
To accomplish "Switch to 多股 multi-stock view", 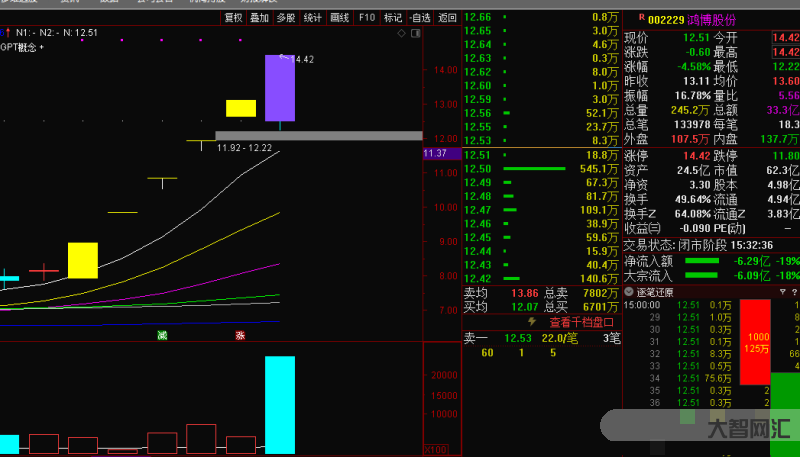I will pos(286,18).
